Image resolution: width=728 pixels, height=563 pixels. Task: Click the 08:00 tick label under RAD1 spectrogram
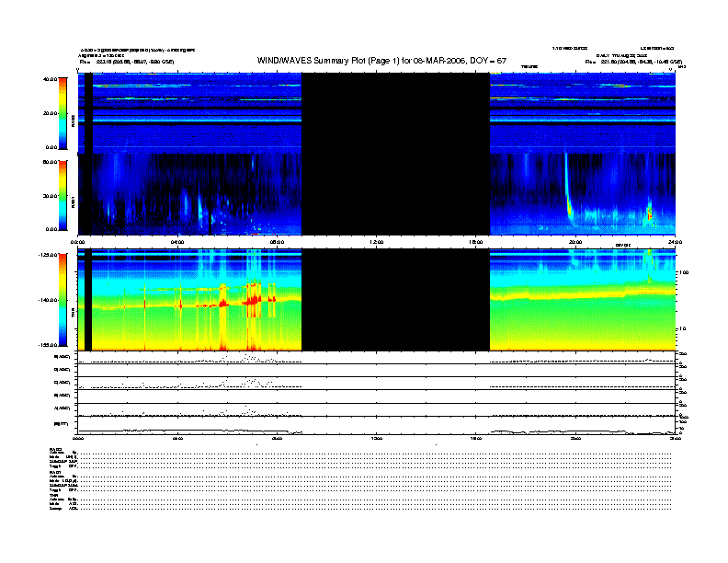[x=278, y=242]
